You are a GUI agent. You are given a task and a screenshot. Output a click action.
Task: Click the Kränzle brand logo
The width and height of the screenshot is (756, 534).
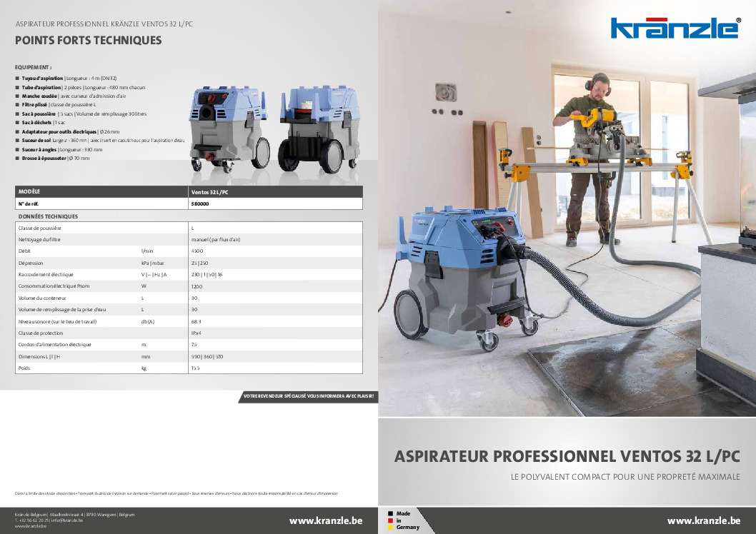pos(675,28)
